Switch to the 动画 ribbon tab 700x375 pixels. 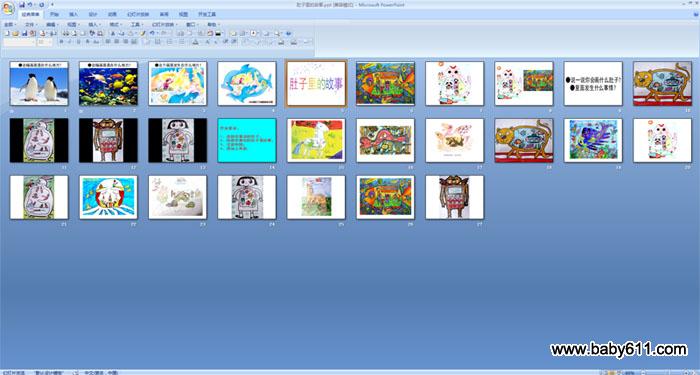[112, 14]
